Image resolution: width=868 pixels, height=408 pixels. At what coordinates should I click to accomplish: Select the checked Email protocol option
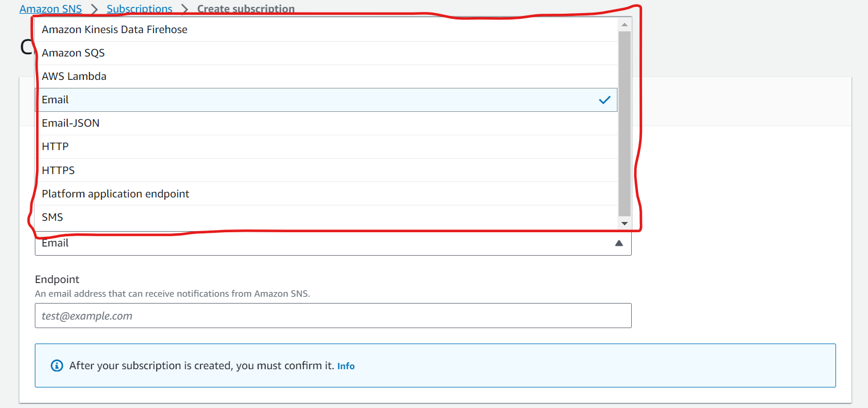point(326,100)
